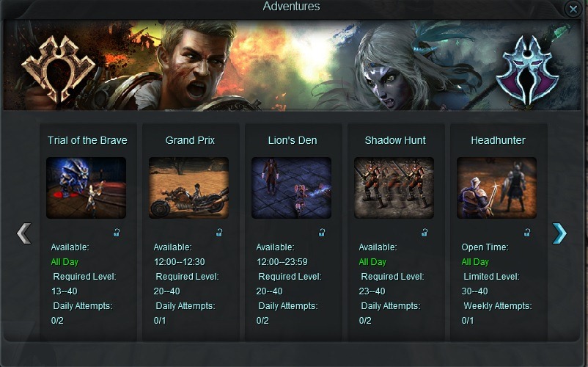Click the unlock icon under Lion's Den
588x367 pixels.
(322, 233)
